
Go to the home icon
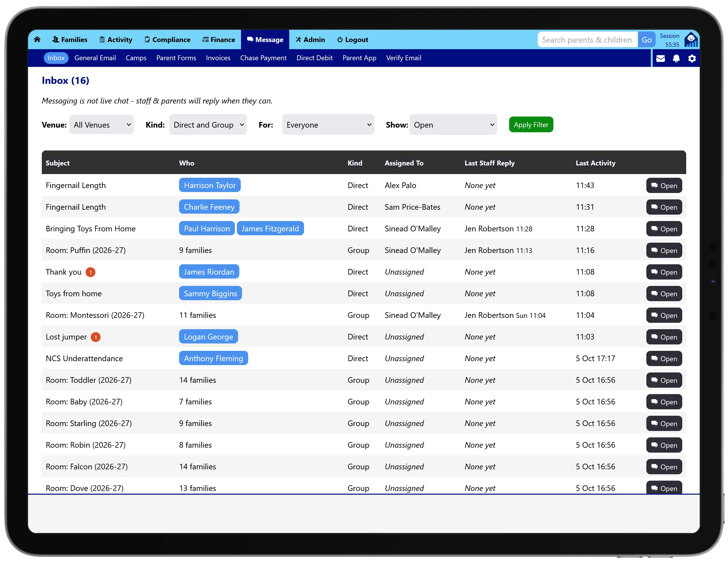(37, 40)
